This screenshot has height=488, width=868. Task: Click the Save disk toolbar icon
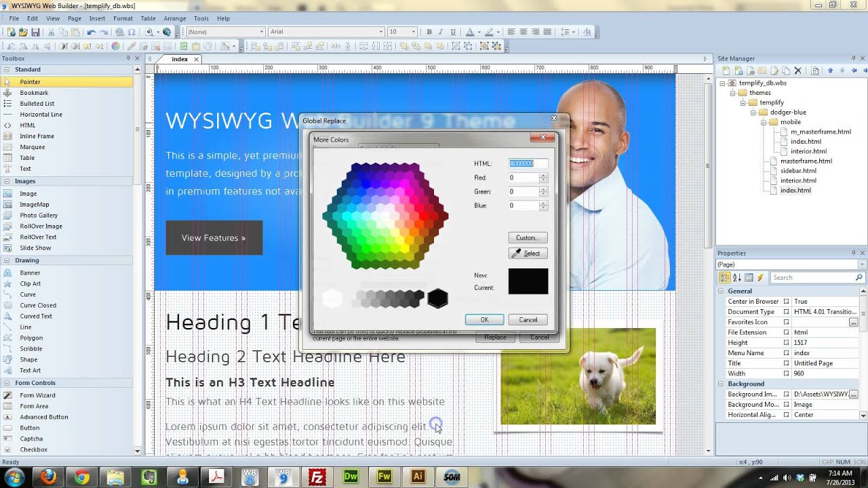tap(35, 32)
